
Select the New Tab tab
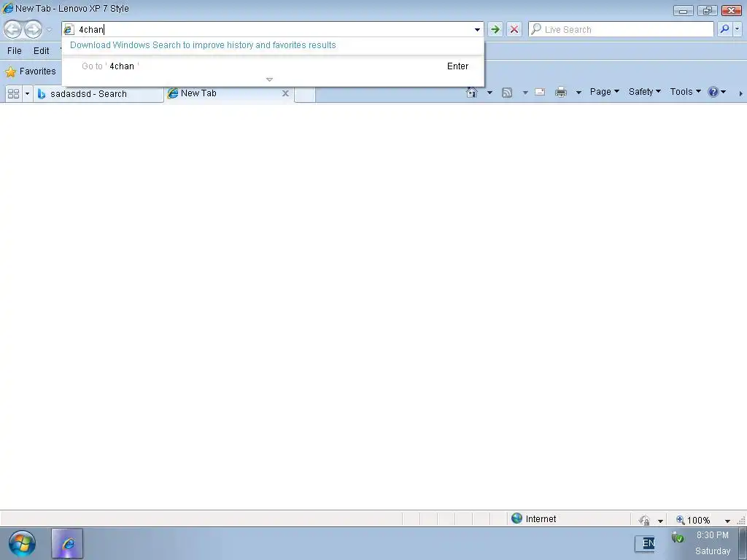[222, 93]
